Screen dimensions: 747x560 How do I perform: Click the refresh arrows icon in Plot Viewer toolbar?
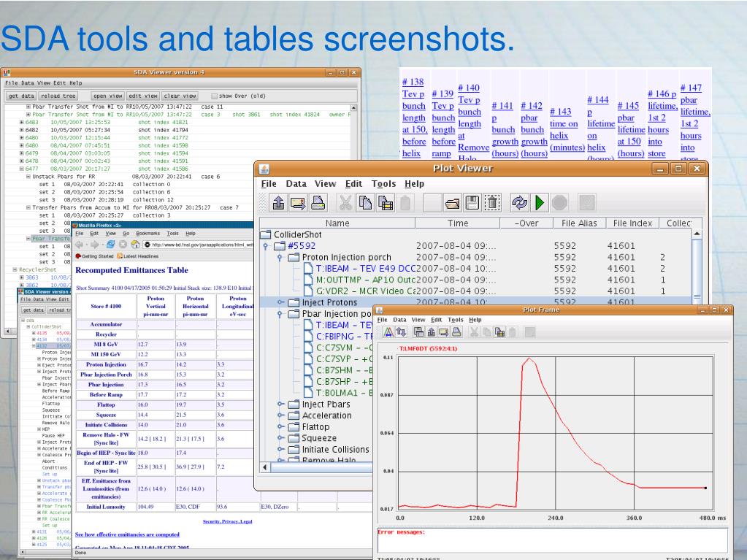pyautogui.click(x=519, y=203)
